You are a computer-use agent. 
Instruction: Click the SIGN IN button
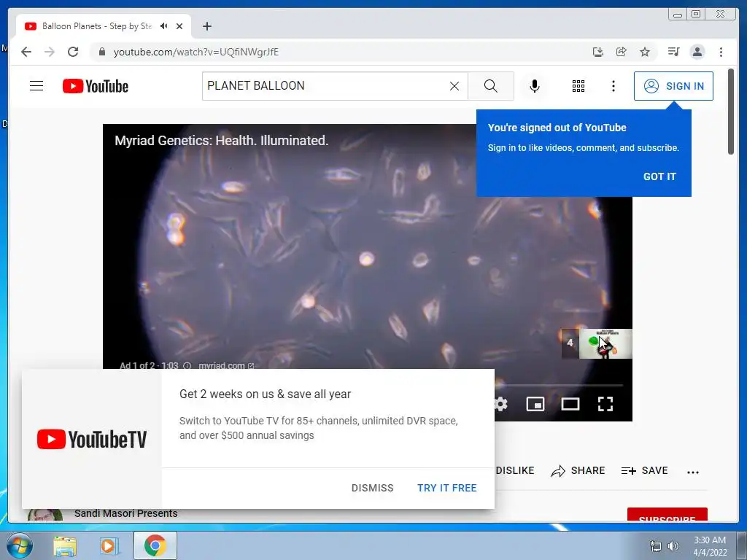tap(673, 86)
